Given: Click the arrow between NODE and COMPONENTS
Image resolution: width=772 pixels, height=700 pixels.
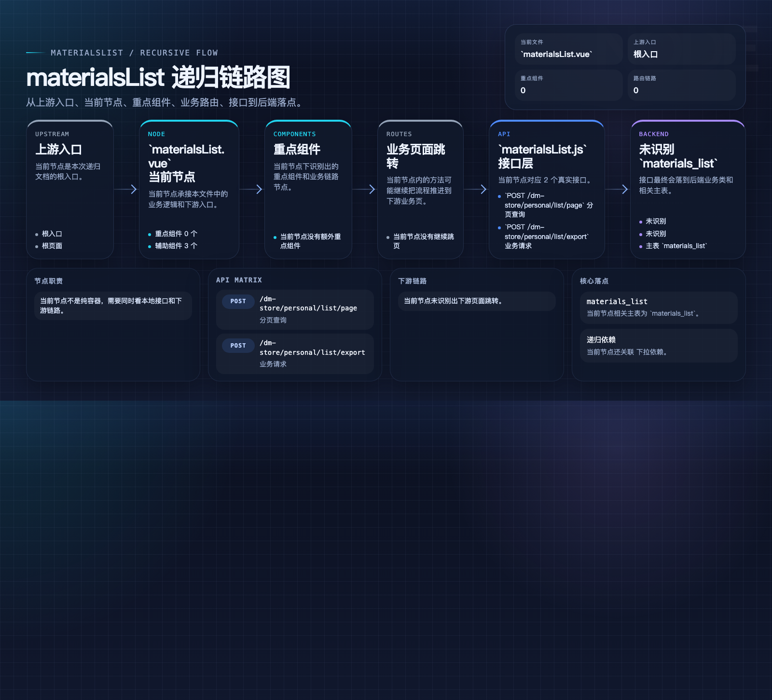Looking at the screenshot, I should click(252, 189).
